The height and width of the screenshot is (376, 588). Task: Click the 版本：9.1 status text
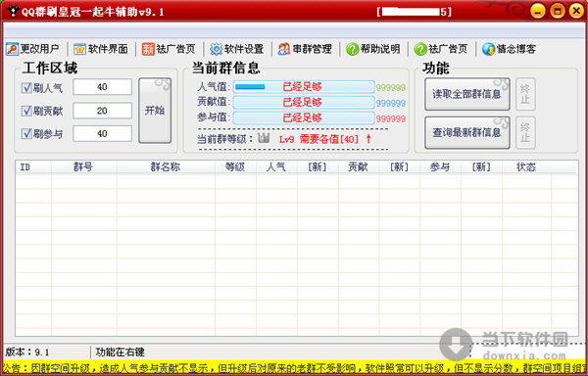point(27,352)
